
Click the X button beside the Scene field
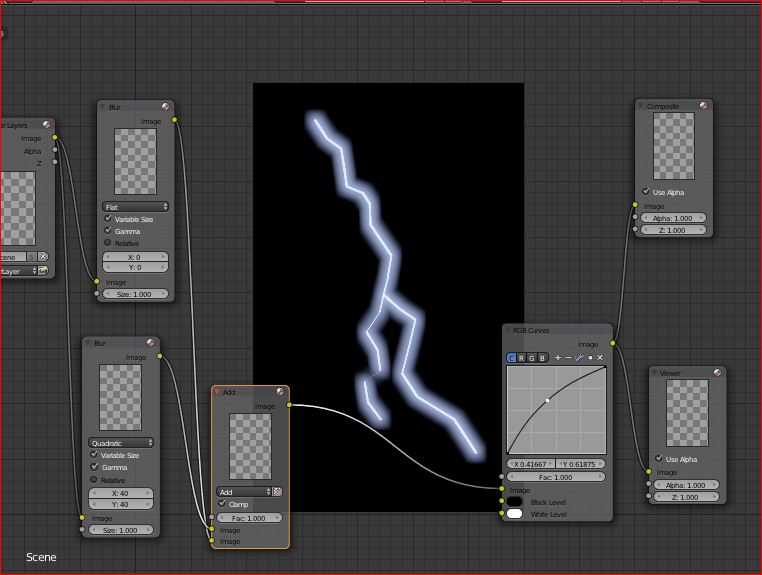(43, 257)
